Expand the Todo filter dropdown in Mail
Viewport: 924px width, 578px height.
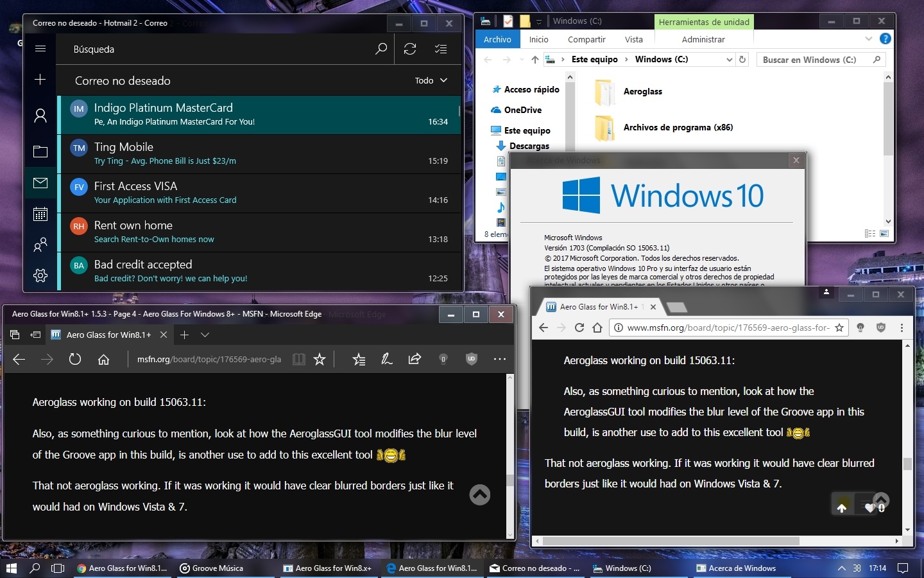click(x=431, y=80)
